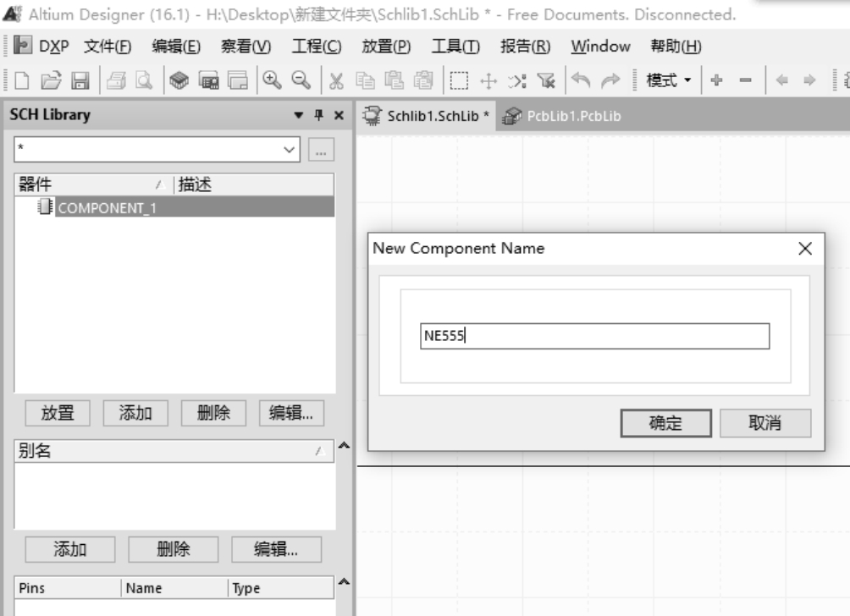
Task: Open the 模式 dropdown in the toolbar
Action: tap(668, 80)
